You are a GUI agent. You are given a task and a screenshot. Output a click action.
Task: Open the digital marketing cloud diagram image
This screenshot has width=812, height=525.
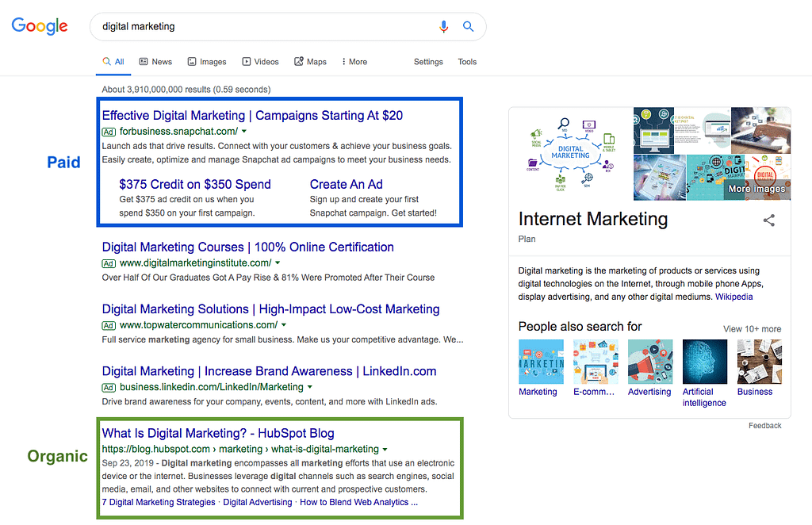(x=571, y=154)
